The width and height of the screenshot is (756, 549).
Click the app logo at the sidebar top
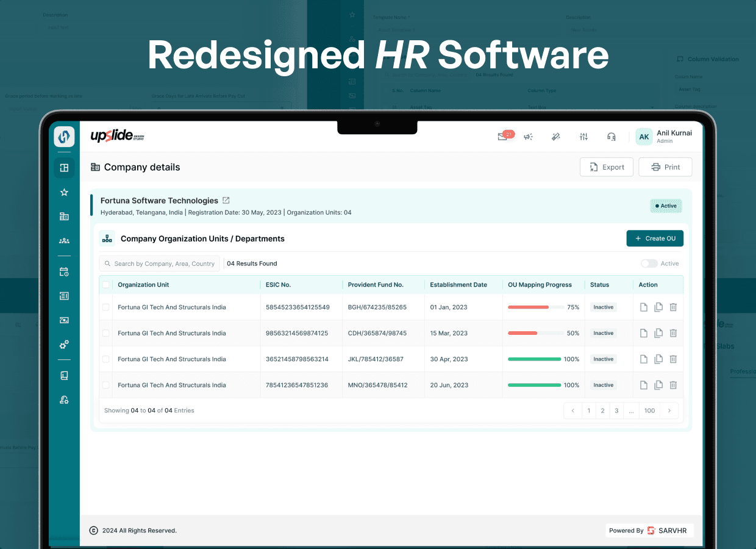[x=64, y=137]
